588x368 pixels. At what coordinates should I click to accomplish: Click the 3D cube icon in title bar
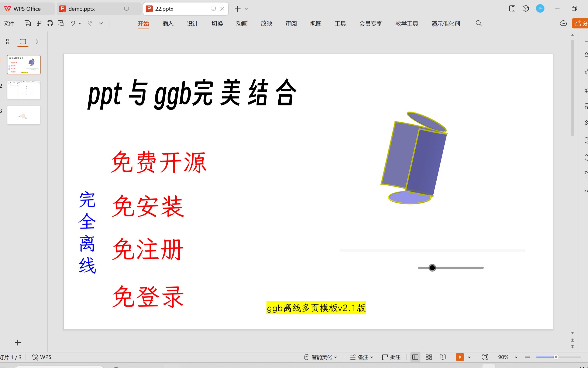[526, 9]
